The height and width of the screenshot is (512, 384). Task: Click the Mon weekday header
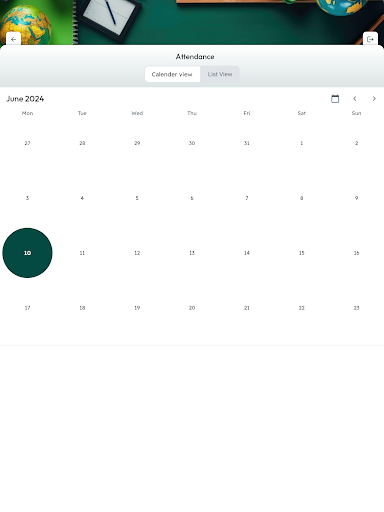click(x=27, y=113)
